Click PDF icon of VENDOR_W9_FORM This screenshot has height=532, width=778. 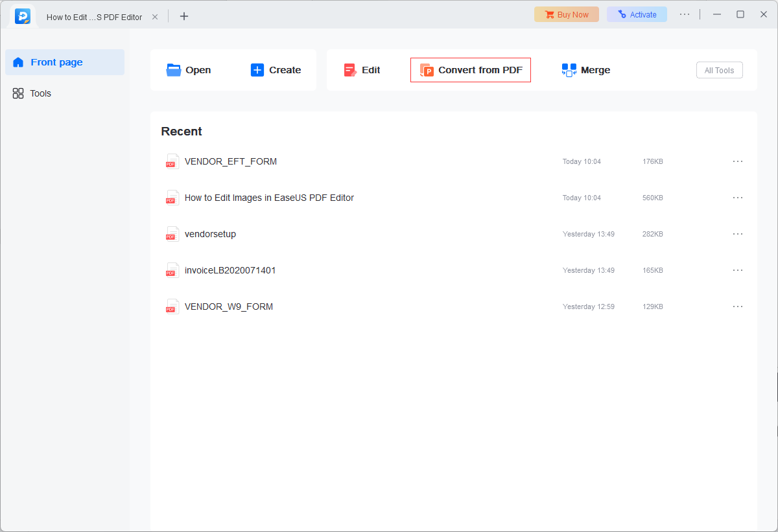point(172,306)
